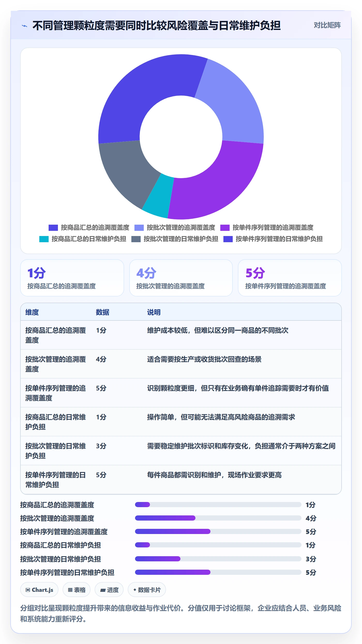Select the 数据卡片 tag chip
The image size is (362, 644).
click(147, 590)
